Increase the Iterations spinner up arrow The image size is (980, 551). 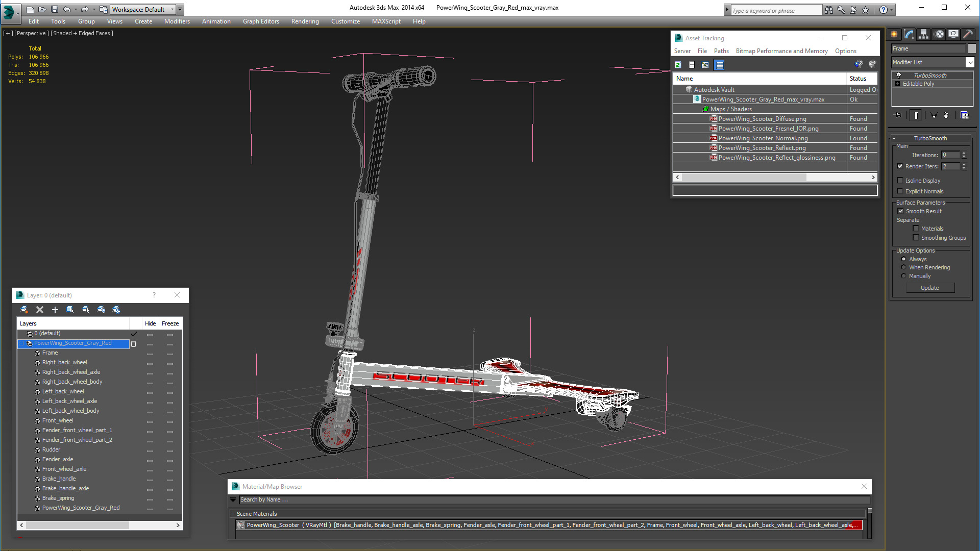click(x=964, y=153)
